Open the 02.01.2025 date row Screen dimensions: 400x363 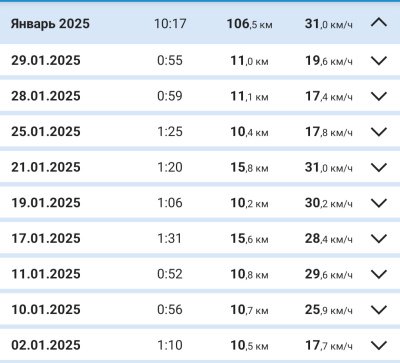pos(200,345)
